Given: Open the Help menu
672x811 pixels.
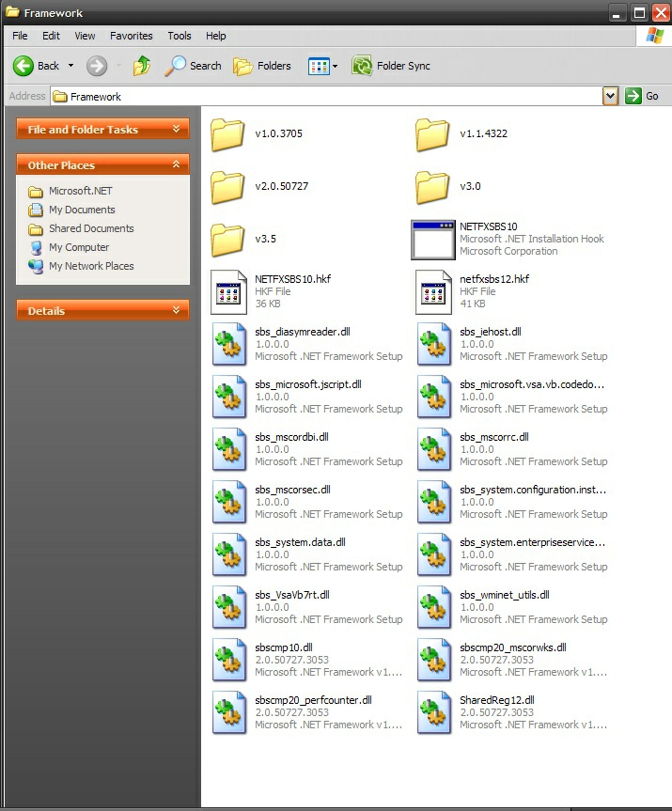Looking at the screenshot, I should pyautogui.click(x=216, y=36).
